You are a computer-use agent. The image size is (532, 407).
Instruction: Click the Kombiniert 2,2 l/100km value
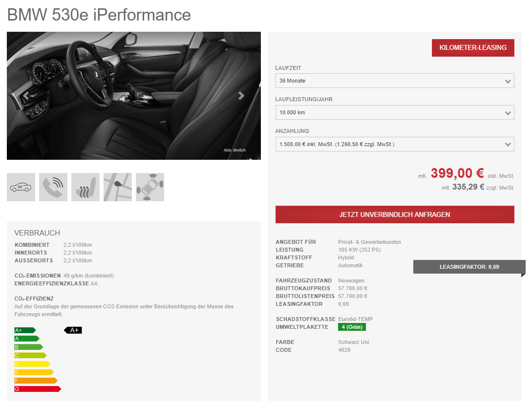[78, 245]
